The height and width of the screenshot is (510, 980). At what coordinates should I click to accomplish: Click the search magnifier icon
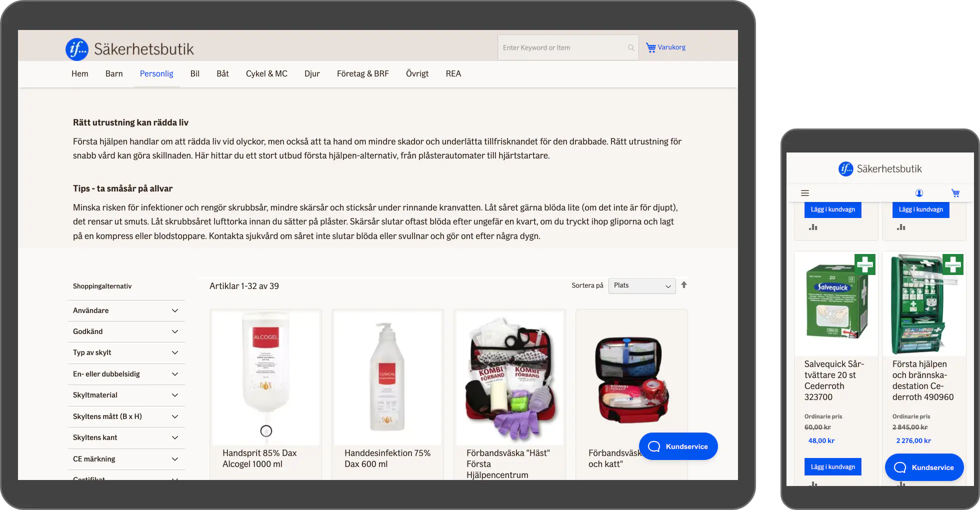pyautogui.click(x=631, y=47)
